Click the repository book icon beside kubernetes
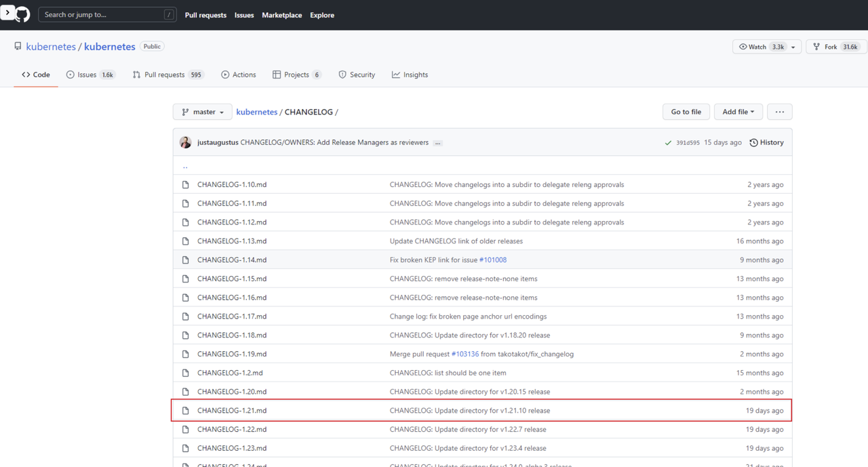The height and width of the screenshot is (467, 868). coord(18,47)
